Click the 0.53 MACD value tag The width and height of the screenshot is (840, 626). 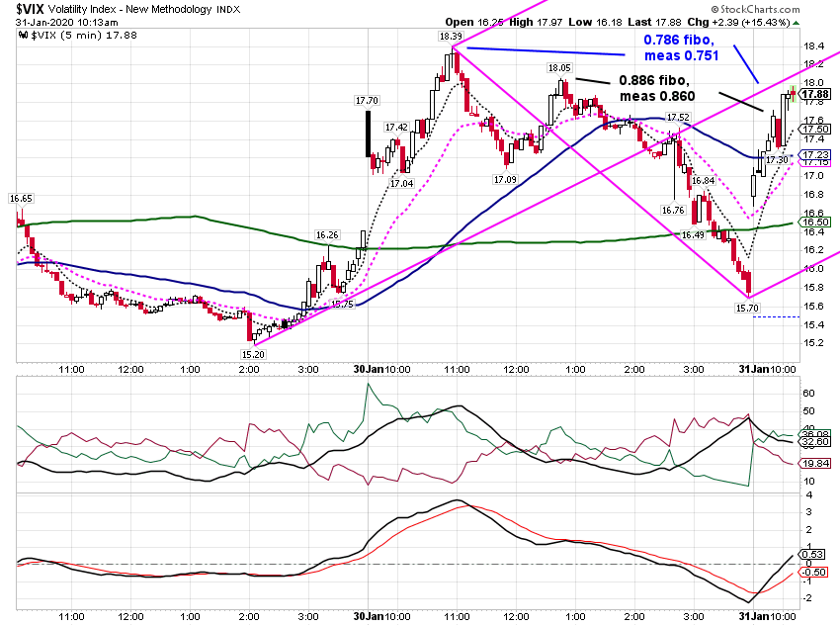[813, 554]
